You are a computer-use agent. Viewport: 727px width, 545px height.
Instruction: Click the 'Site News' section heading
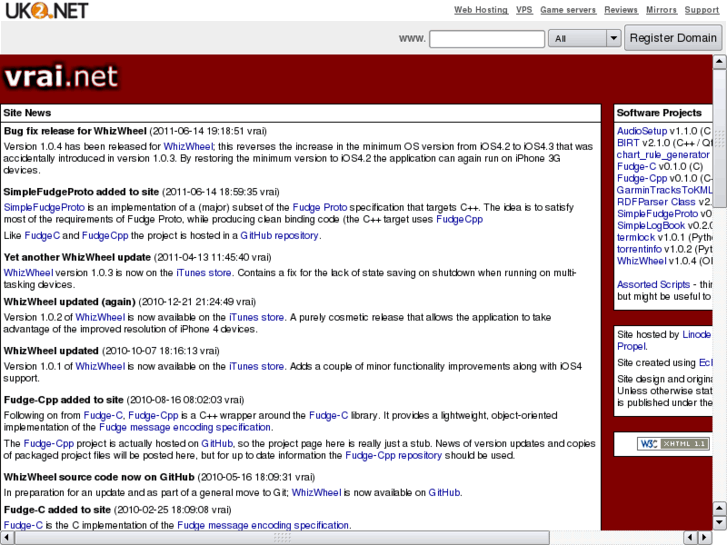[27, 113]
